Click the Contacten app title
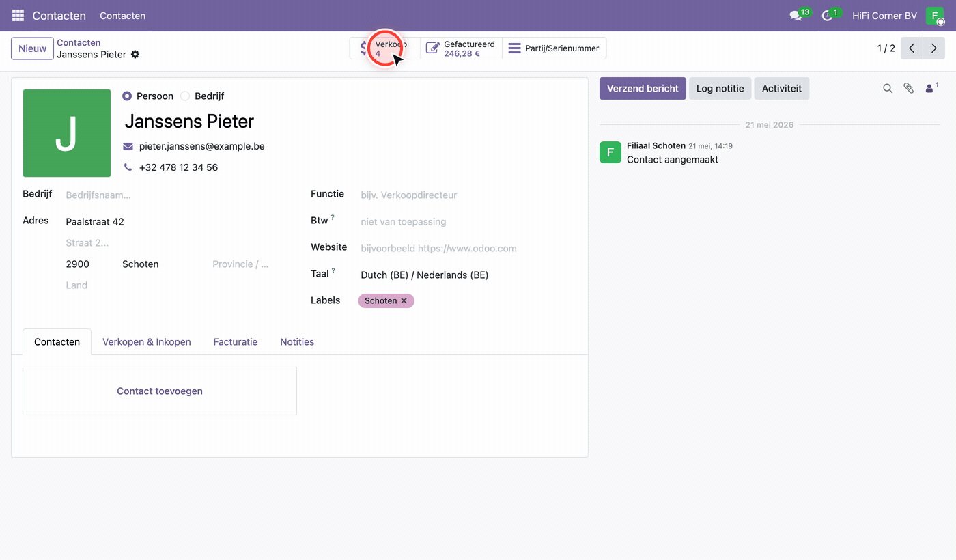The image size is (956, 560). (x=59, y=15)
